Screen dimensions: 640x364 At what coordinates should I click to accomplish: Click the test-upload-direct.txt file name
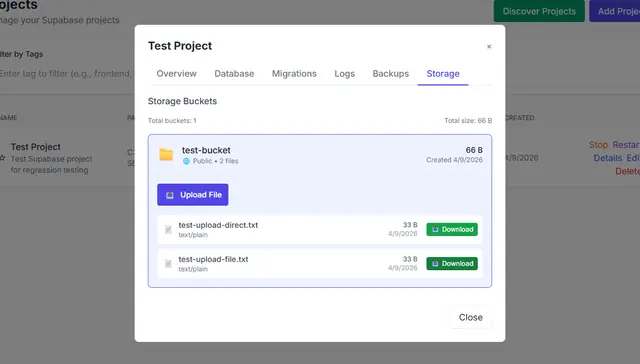(218, 225)
